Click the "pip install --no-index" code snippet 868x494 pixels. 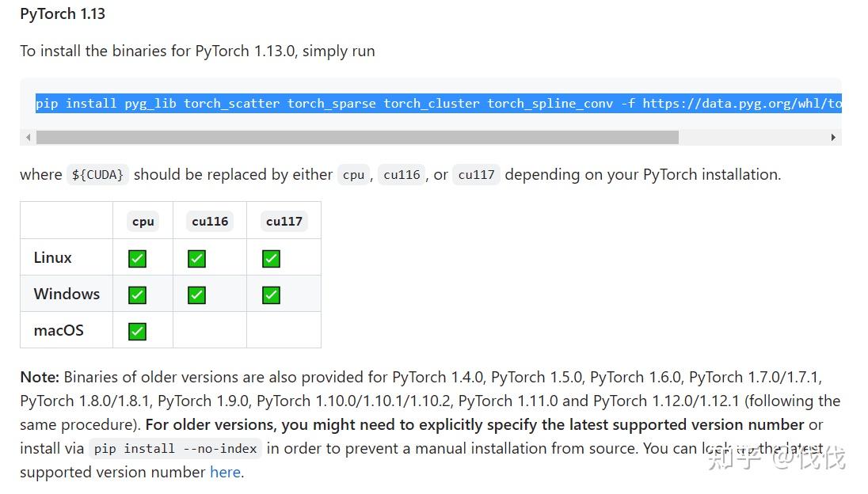click(x=176, y=448)
